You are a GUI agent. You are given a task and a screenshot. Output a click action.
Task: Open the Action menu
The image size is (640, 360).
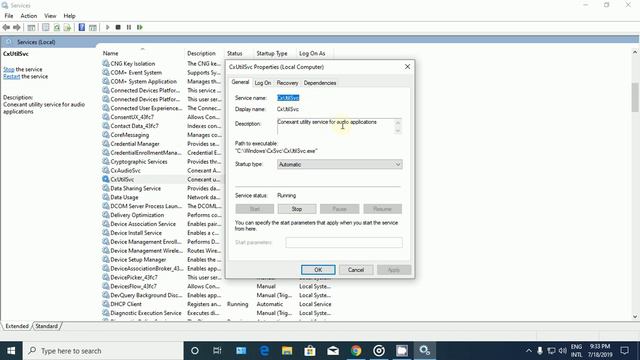tap(29, 16)
